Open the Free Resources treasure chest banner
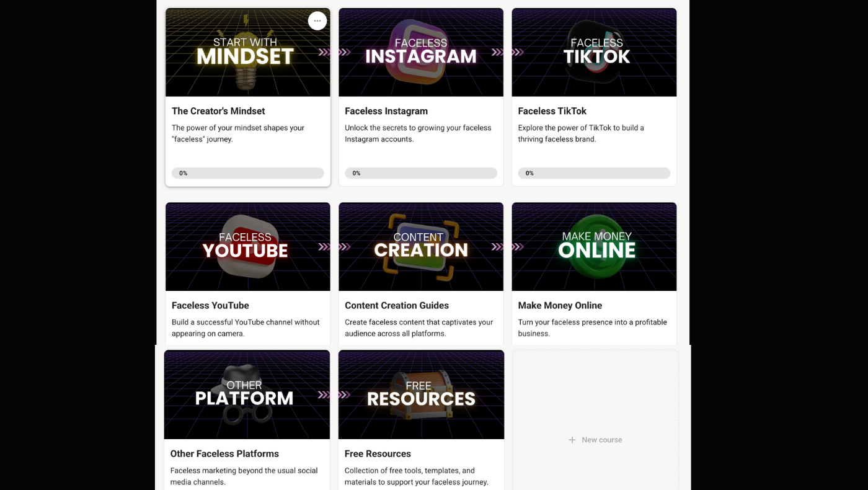Image resolution: width=868 pixels, height=490 pixels. pyautogui.click(x=421, y=394)
